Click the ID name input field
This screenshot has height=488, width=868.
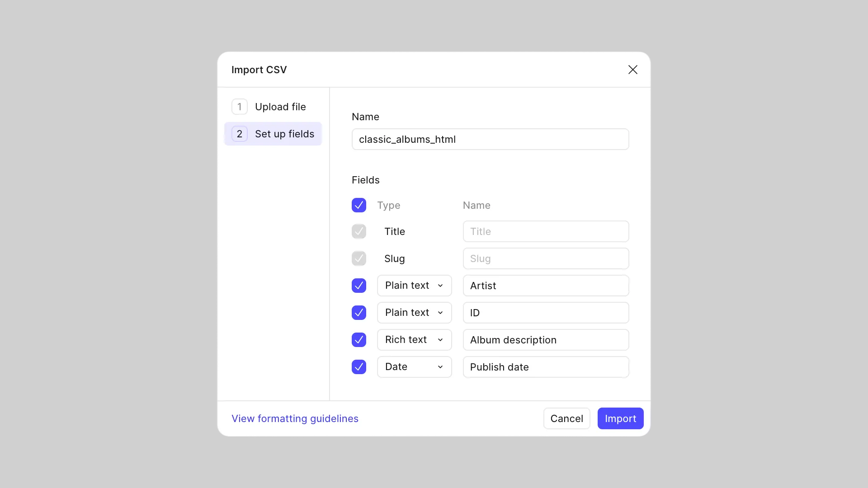546,313
